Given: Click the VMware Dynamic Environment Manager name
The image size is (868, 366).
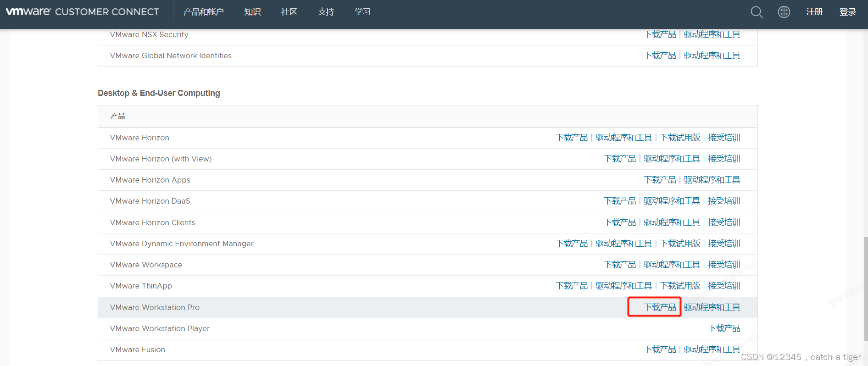Looking at the screenshot, I should tap(182, 244).
